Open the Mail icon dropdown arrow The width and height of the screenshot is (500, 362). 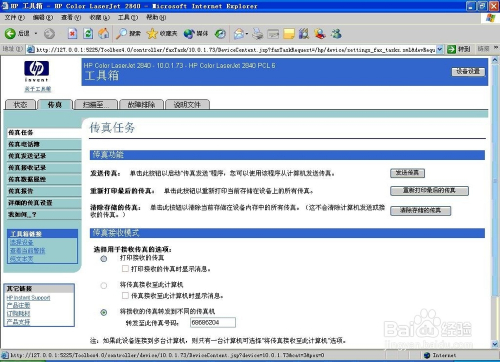247,34
